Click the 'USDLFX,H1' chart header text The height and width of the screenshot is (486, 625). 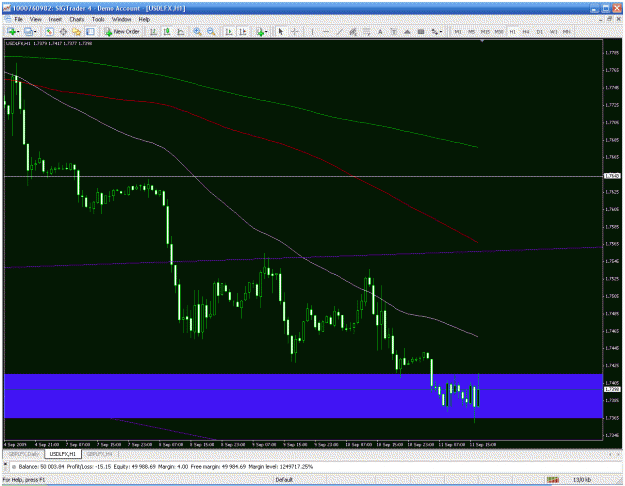[18, 43]
